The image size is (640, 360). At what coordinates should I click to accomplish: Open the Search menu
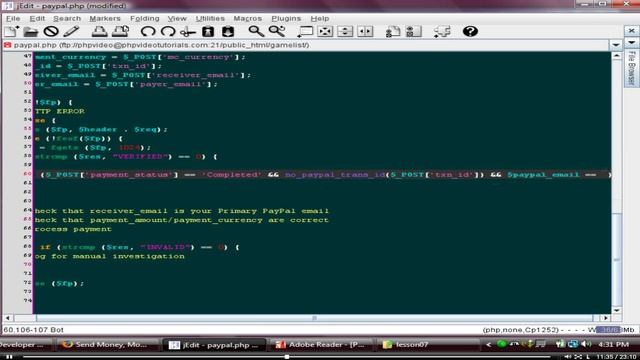(67, 18)
